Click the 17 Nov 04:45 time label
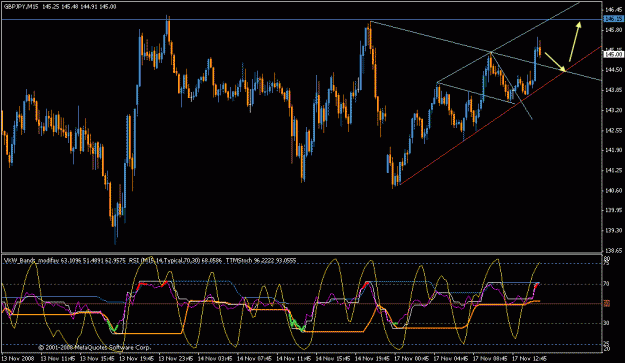The height and width of the screenshot is (363, 625). click(452, 358)
